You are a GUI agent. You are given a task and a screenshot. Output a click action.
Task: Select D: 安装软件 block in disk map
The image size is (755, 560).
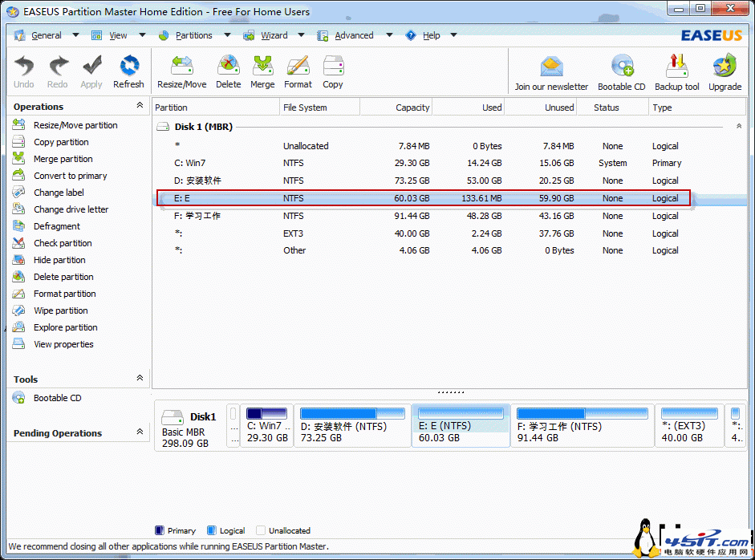(x=352, y=426)
